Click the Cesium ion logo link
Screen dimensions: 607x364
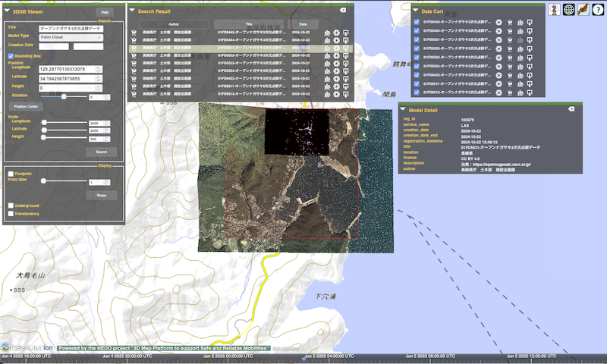[27, 347]
